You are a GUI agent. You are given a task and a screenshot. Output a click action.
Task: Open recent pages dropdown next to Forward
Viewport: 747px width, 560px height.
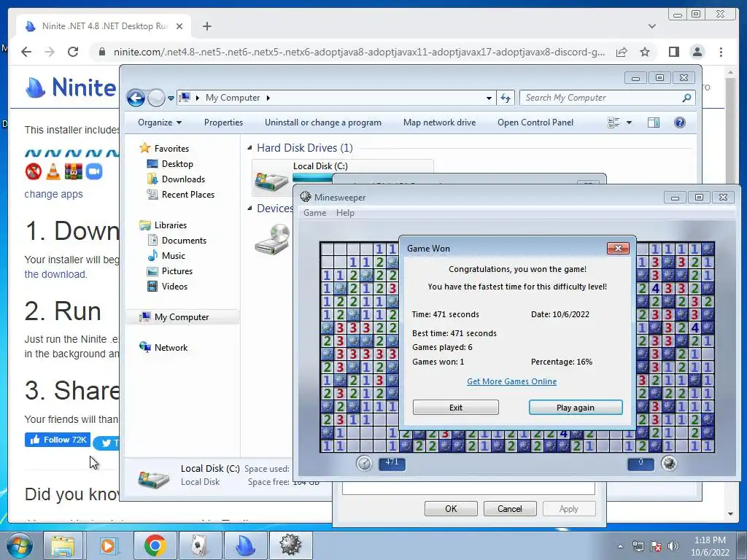tap(171, 98)
